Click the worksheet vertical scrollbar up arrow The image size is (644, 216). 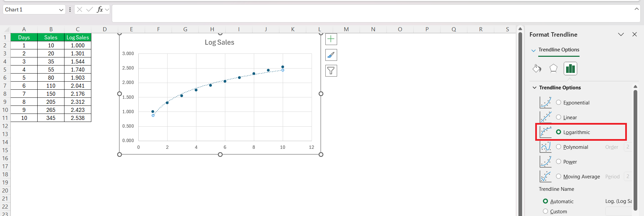[520, 29]
